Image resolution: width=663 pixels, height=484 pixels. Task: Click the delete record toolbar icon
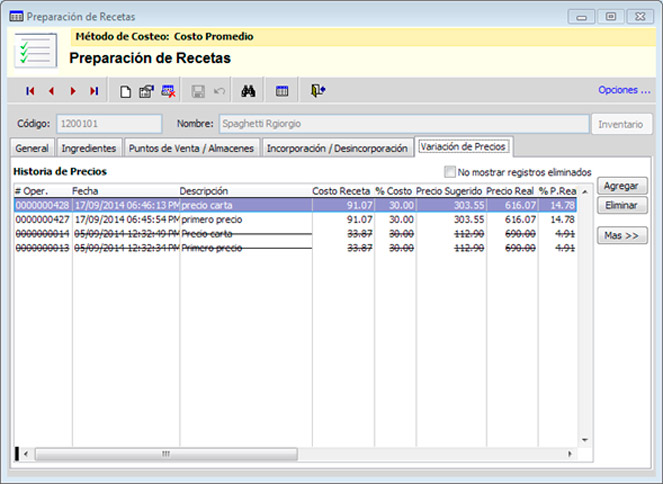pos(169,91)
